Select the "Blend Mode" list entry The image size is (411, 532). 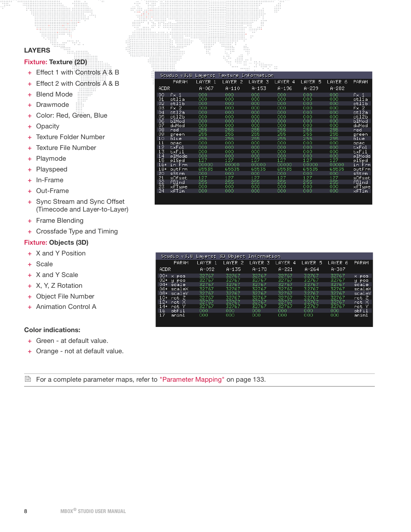(x=54, y=94)
